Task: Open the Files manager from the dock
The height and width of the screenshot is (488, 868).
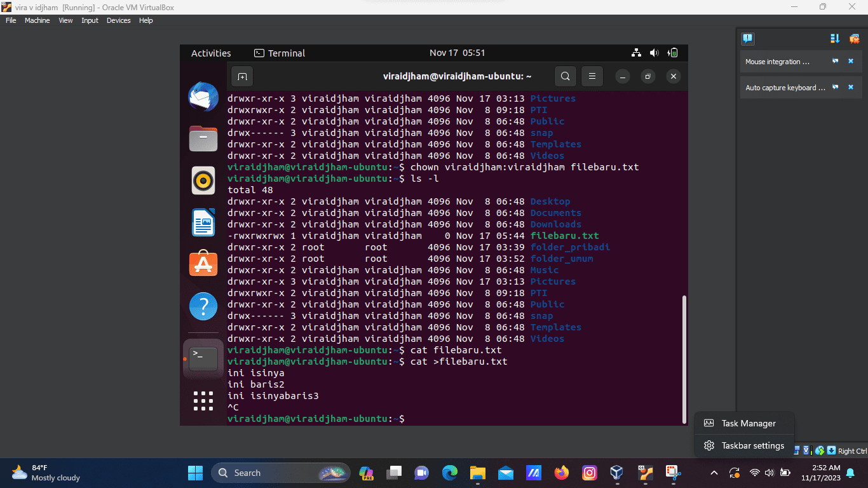Action: pos(203,138)
